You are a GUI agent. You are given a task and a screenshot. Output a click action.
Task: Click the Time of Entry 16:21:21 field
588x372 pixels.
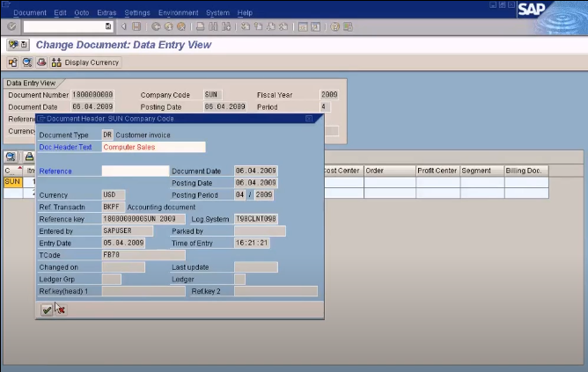252,243
